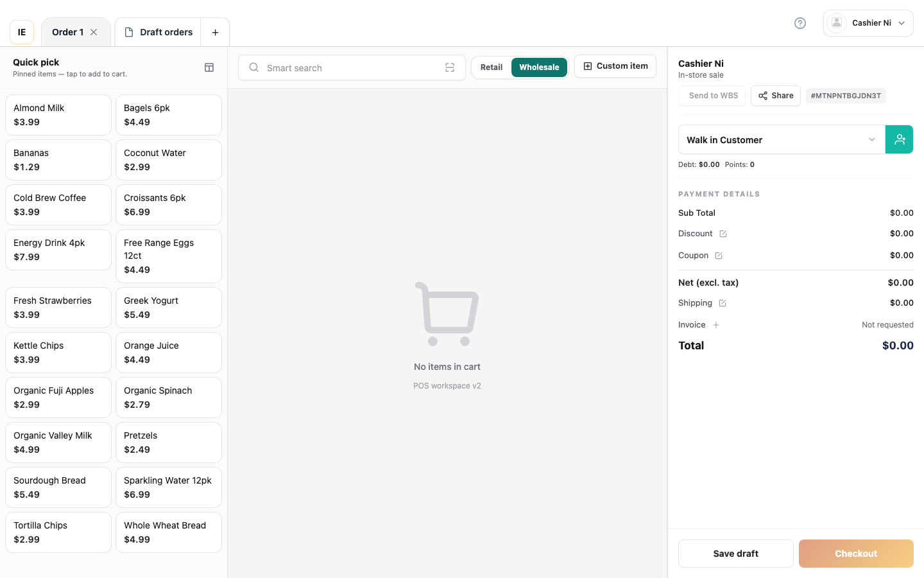Edit the Discount amount icon
The image size is (924, 578).
tap(723, 234)
